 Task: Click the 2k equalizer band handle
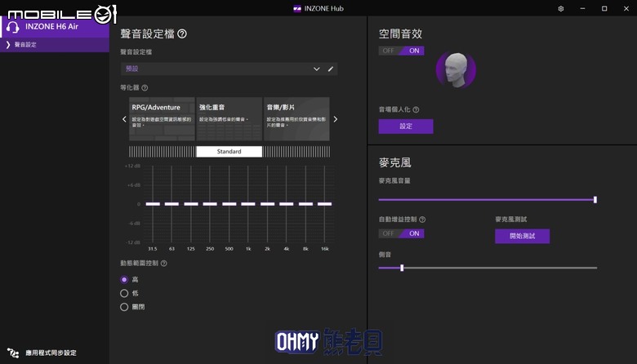click(x=267, y=204)
